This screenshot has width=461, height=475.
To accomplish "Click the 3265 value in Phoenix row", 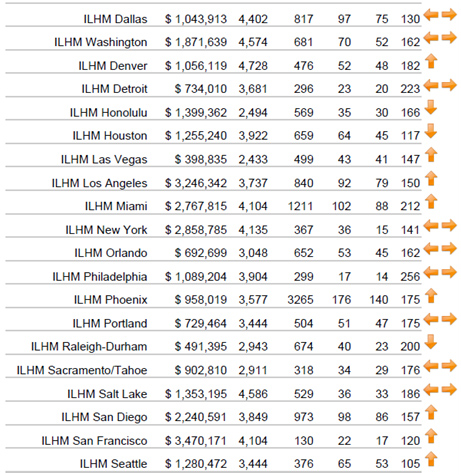I will (x=300, y=300).
